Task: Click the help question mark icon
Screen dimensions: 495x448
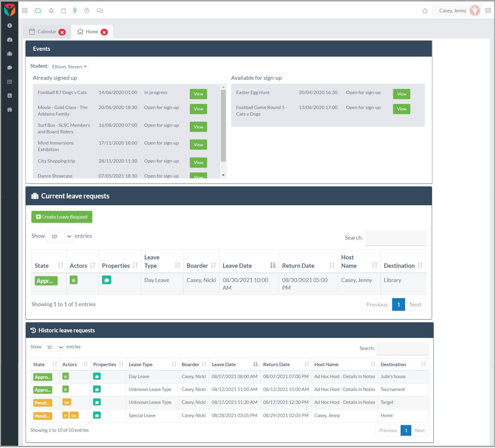Action: 87,11
